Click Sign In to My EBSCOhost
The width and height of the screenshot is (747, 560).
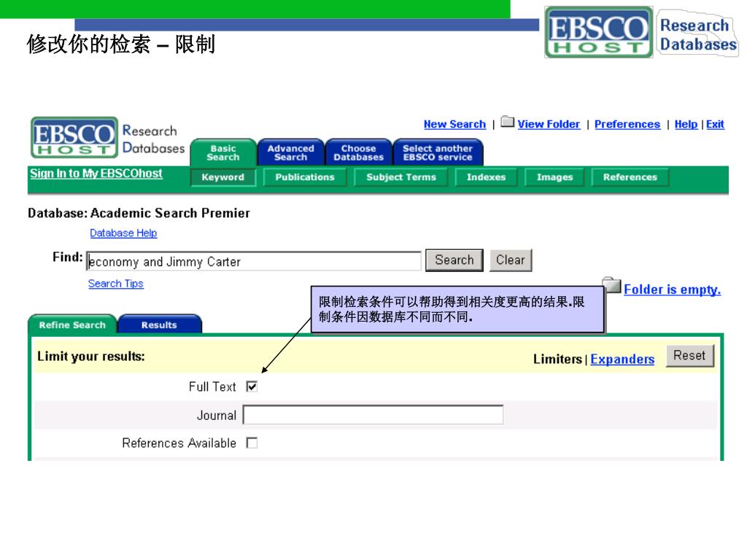[x=96, y=174]
